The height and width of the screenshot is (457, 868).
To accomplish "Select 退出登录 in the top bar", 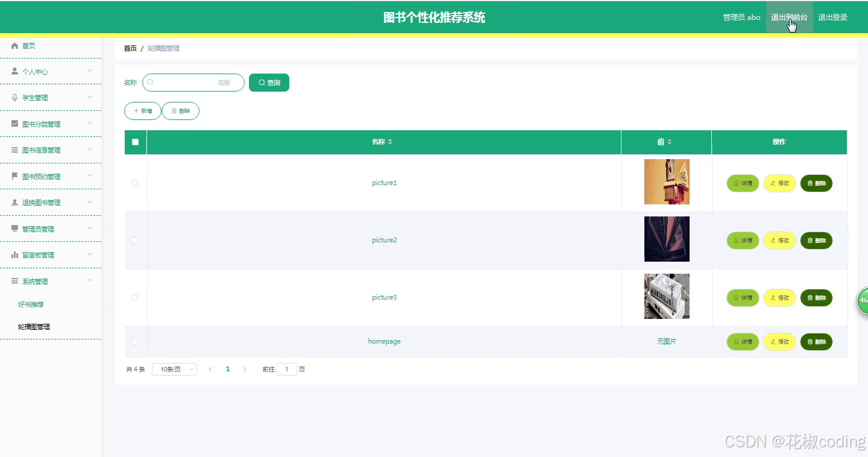I will (x=832, y=17).
